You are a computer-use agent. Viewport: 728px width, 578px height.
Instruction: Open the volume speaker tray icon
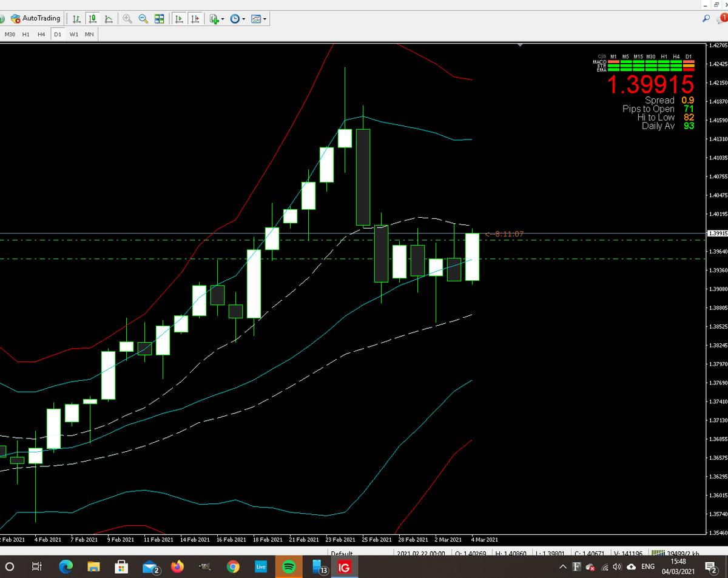click(x=617, y=567)
